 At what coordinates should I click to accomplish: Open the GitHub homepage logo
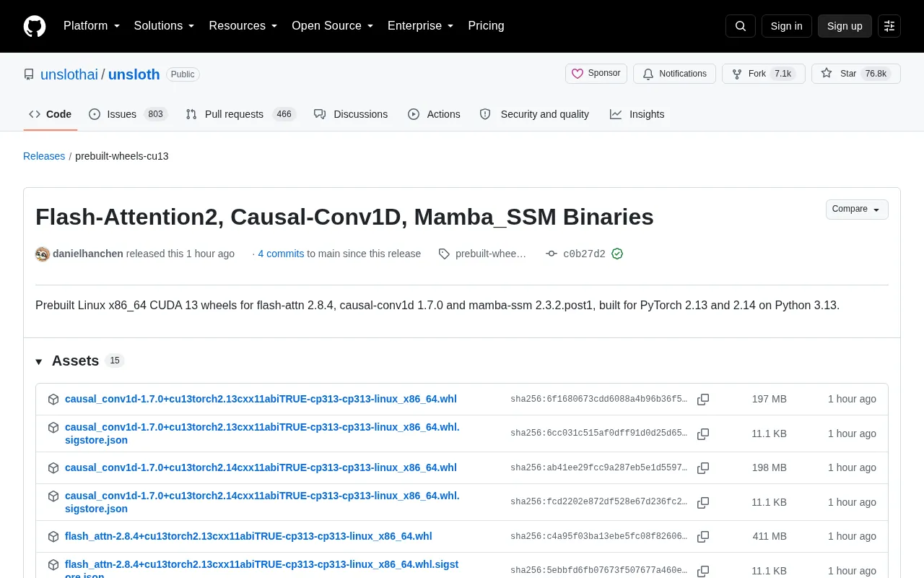tap(35, 26)
